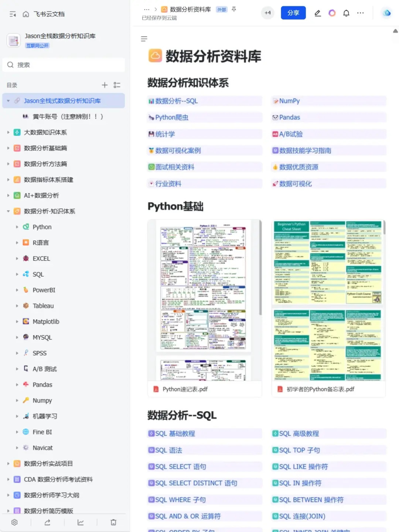Open the top-right more options menu
Screen dimensions: 399x532
pos(360,13)
